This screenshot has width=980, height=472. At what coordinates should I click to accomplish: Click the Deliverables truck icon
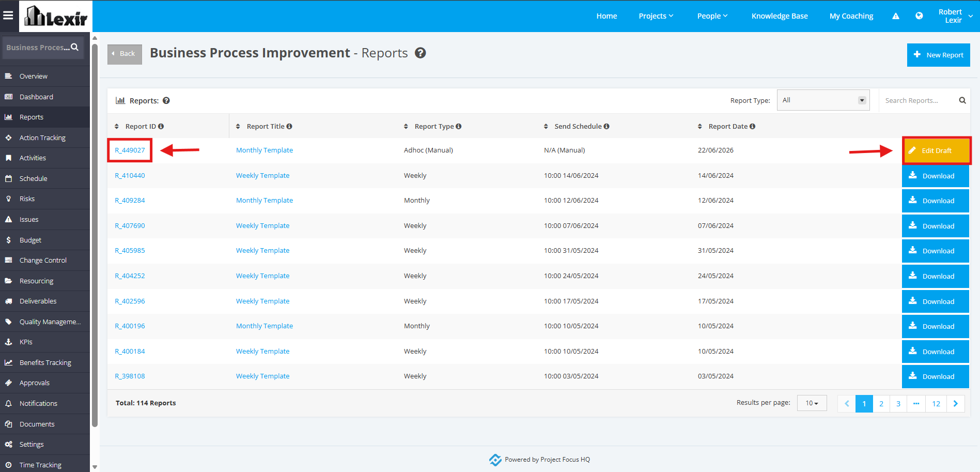point(8,301)
